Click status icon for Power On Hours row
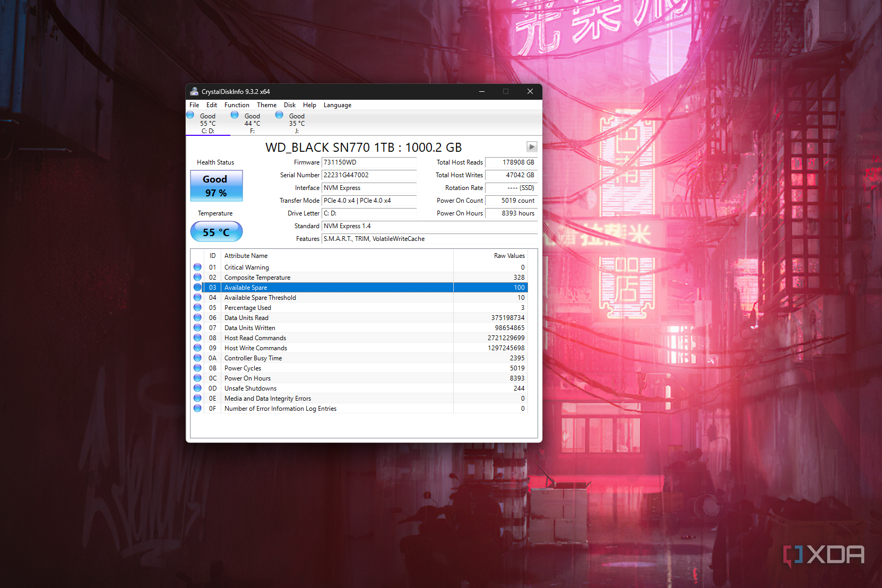The height and width of the screenshot is (588, 882). click(x=197, y=378)
